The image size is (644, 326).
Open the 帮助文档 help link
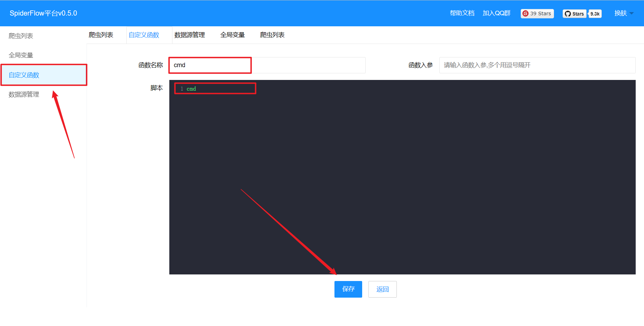click(462, 13)
